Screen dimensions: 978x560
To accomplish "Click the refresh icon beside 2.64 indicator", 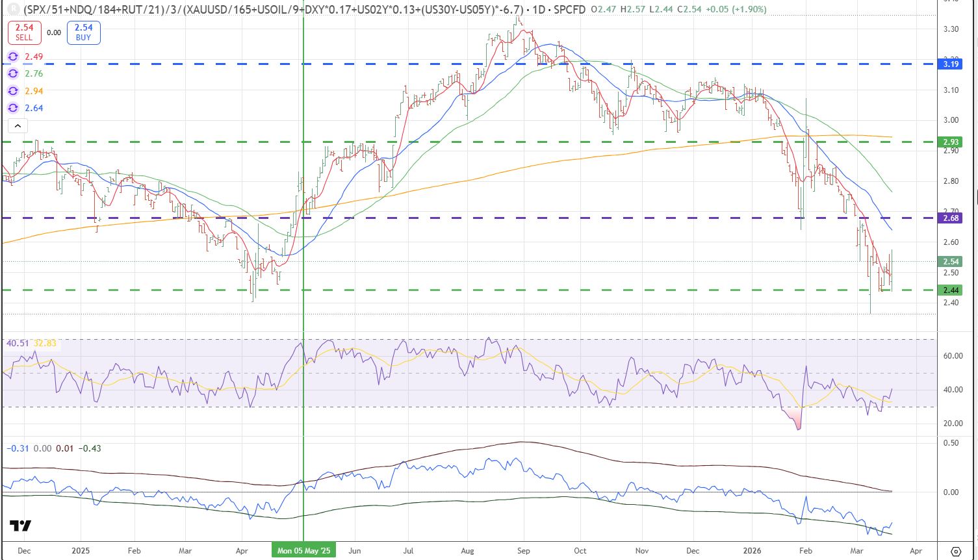I will coord(12,108).
